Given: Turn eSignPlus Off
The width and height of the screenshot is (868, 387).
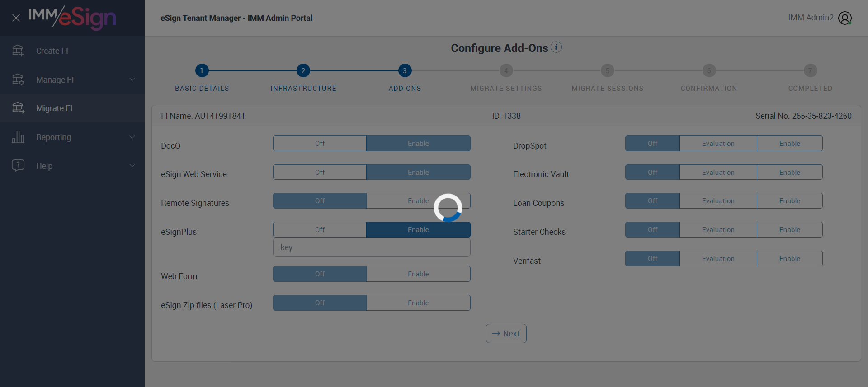Looking at the screenshot, I should [x=320, y=230].
